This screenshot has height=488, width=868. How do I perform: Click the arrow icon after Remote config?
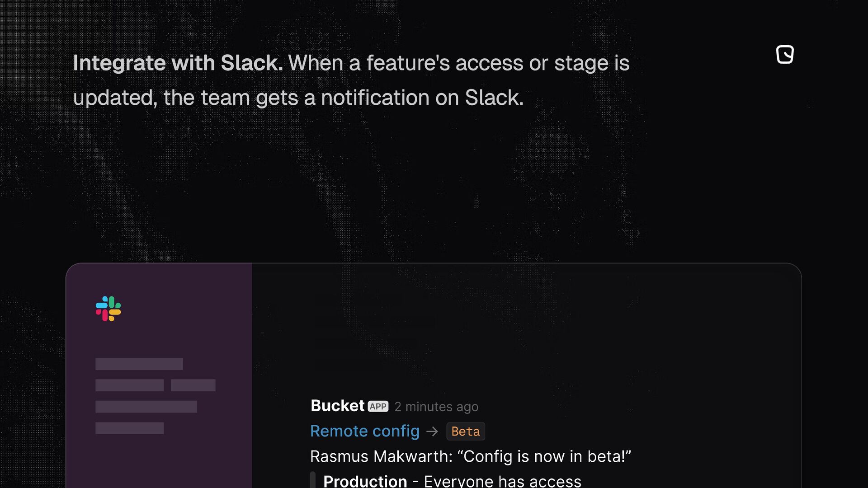pyautogui.click(x=432, y=432)
